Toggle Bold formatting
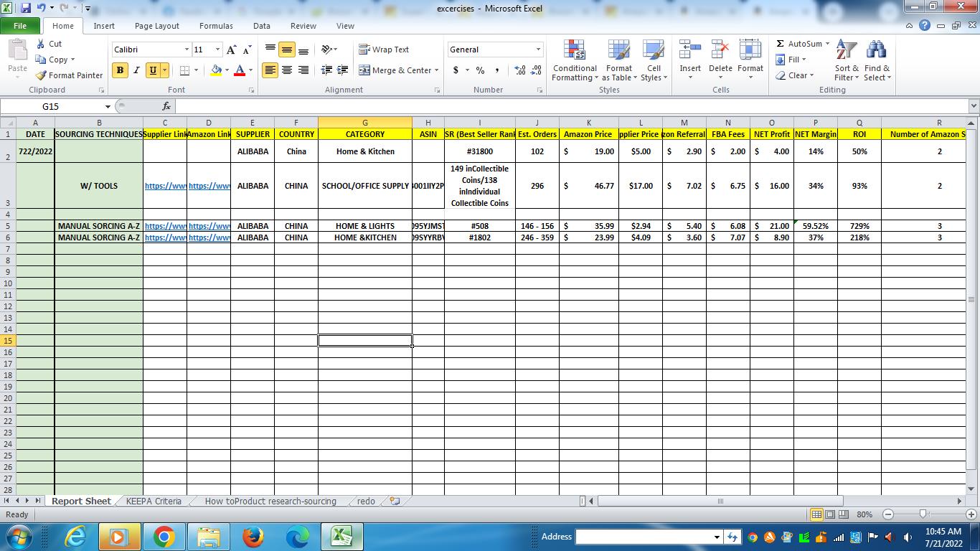The height and width of the screenshot is (551, 980). click(120, 70)
